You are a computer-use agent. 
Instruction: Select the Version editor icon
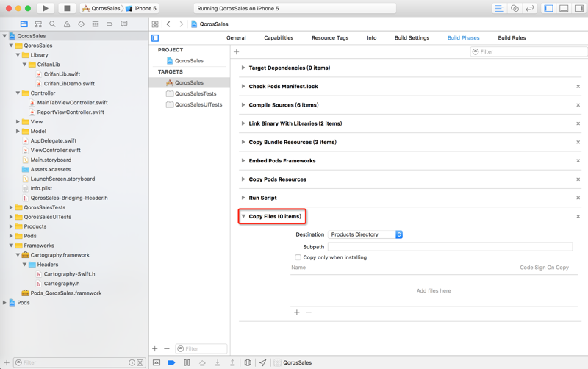(530, 8)
